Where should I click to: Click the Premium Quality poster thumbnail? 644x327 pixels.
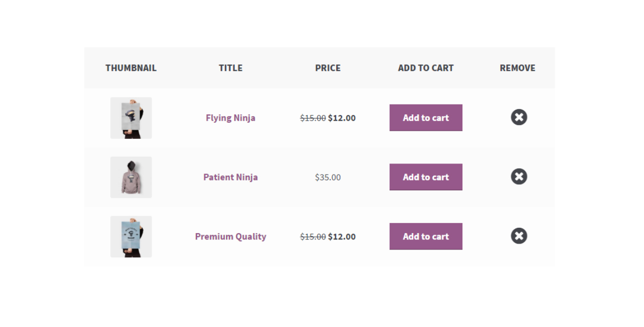(x=131, y=236)
